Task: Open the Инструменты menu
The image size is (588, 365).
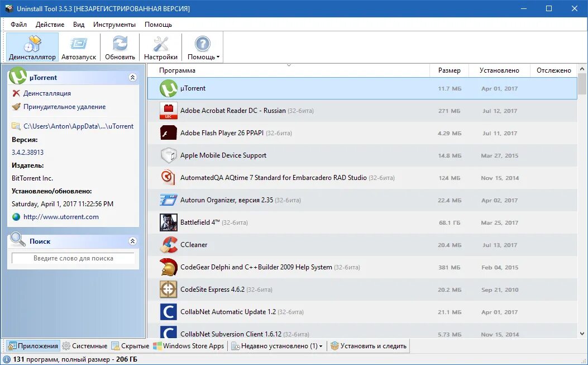Action: 114,25
